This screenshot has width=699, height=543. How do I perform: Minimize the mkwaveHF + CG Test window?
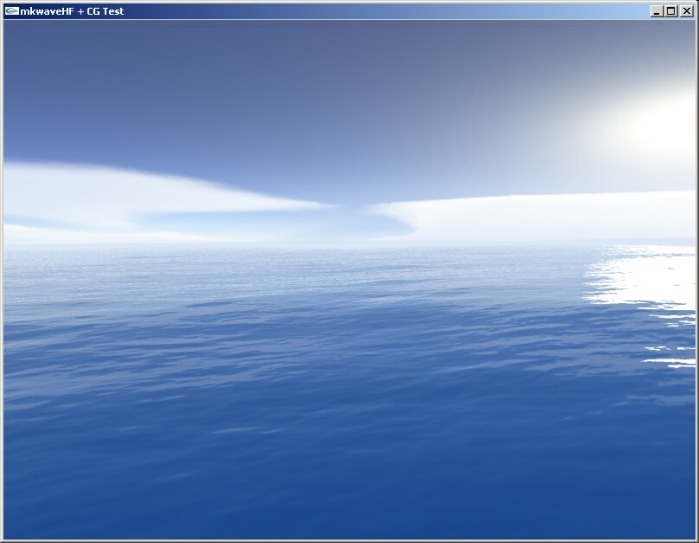[x=657, y=11]
